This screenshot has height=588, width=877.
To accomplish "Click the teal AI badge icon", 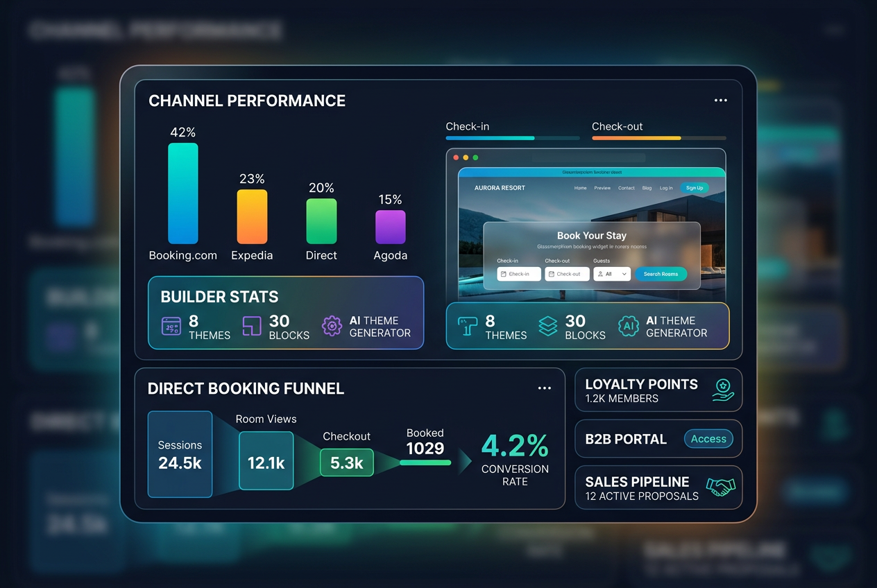I will click(629, 326).
